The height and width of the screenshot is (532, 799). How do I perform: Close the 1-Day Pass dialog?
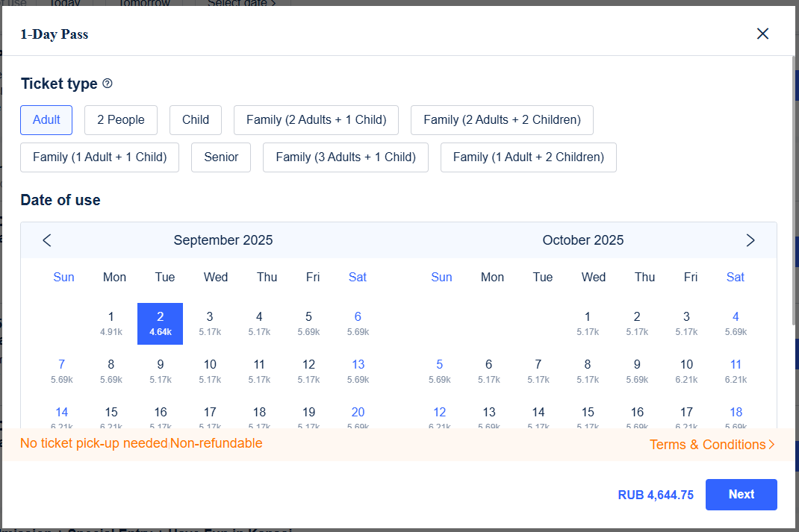[x=762, y=34]
